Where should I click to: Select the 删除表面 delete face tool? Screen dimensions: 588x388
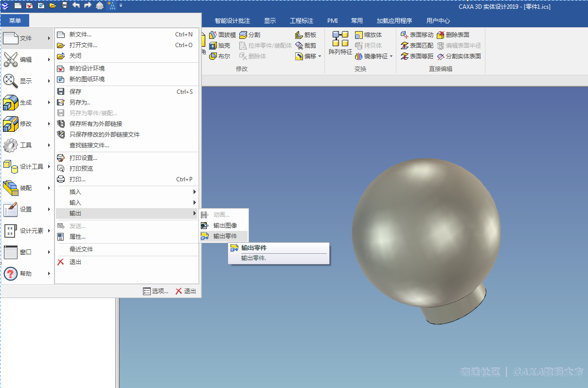pos(453,35)
